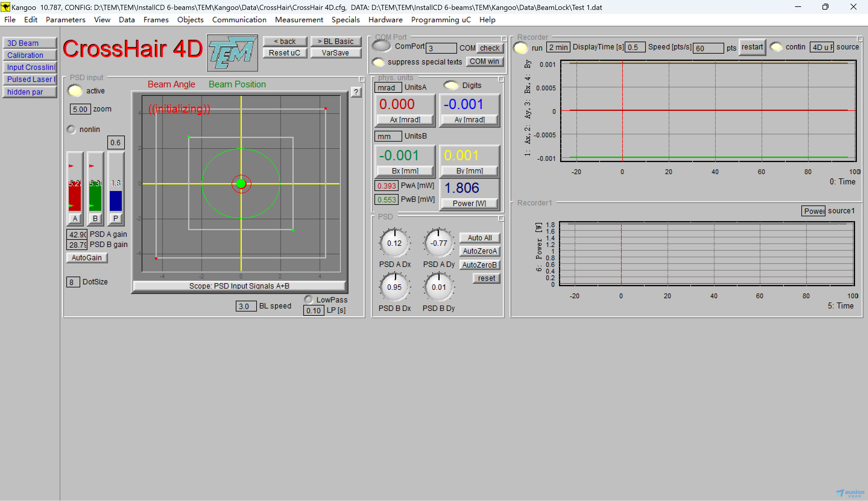
Task: Click the DotSize value field
Action: pos(73,282)
